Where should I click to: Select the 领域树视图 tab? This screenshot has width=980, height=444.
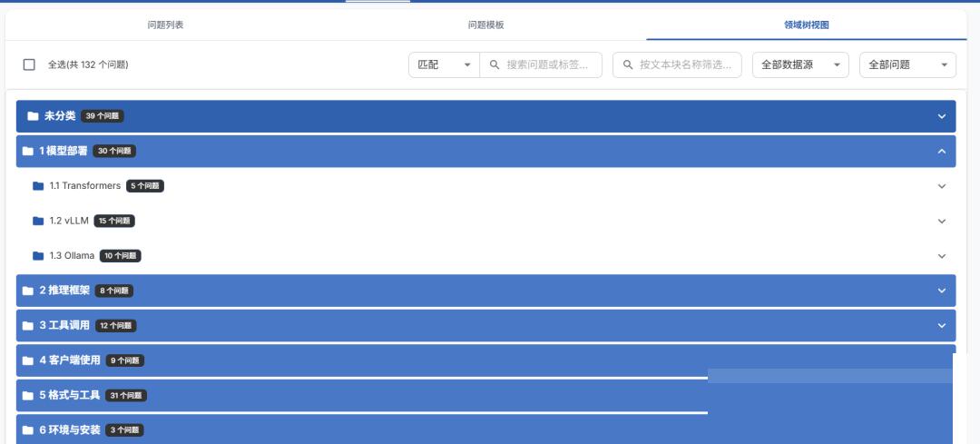(x=807, y=25)
